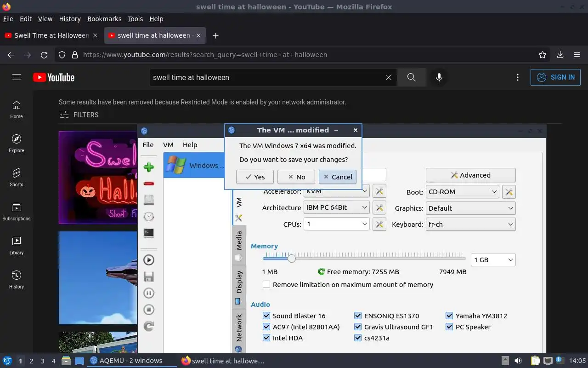Screen dimensions: 588x368
Task: Click the Reset VM circular arrow icon
Action: (x=148, y=326)
